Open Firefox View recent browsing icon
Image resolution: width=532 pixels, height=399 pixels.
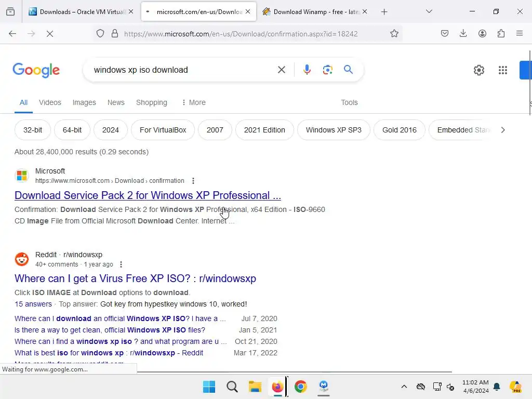pos(10,12)
